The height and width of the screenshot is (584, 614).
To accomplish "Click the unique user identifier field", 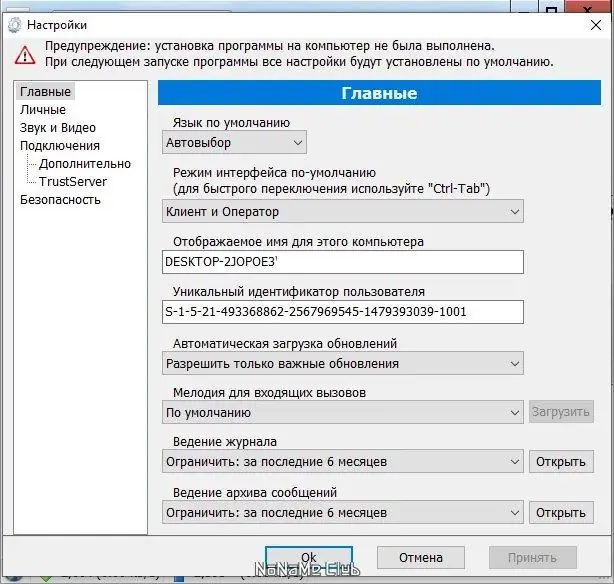I will point(343,312).
